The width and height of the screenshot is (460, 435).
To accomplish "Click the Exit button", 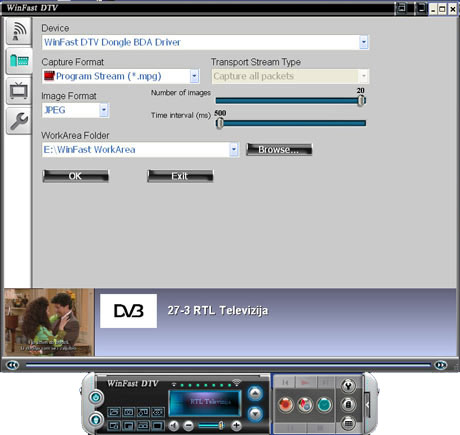I will click(x=180, y=176).
